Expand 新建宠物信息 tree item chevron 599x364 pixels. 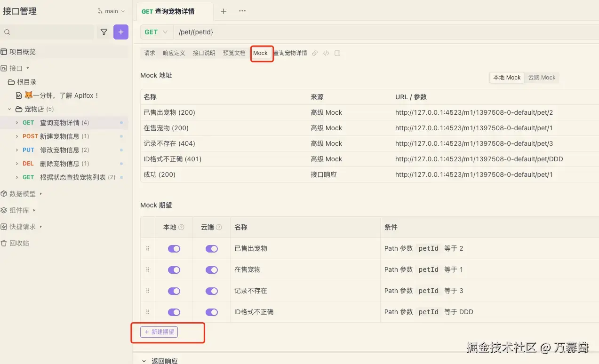[17, 136]
